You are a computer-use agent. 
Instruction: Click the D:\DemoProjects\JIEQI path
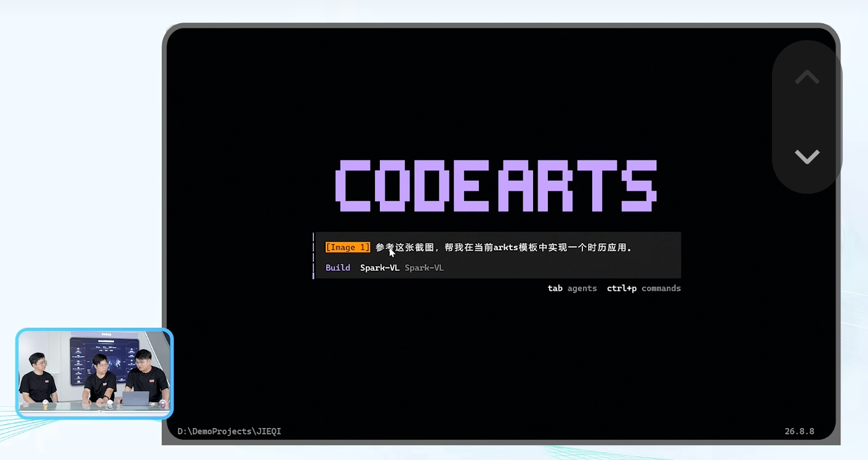pos(229,431)
